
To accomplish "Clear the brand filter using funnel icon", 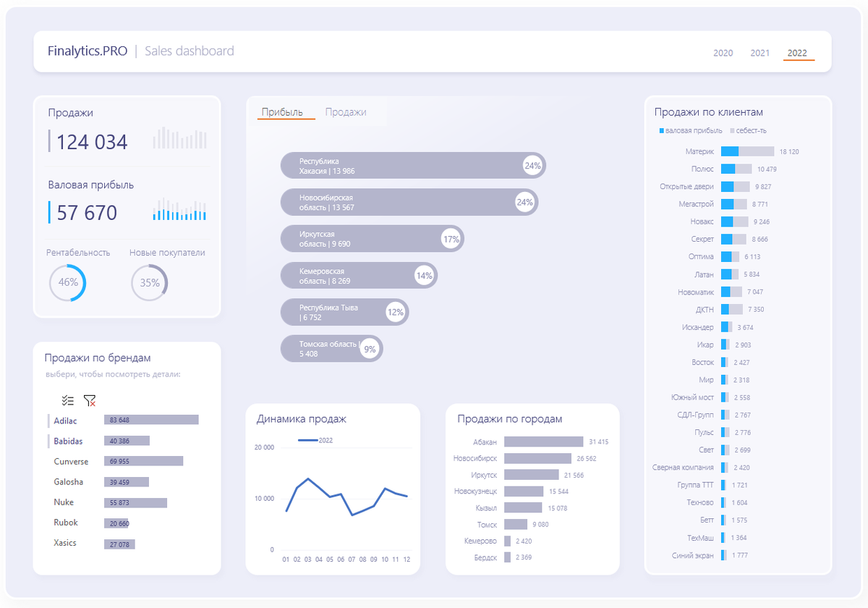I will [x=90, y=400].
